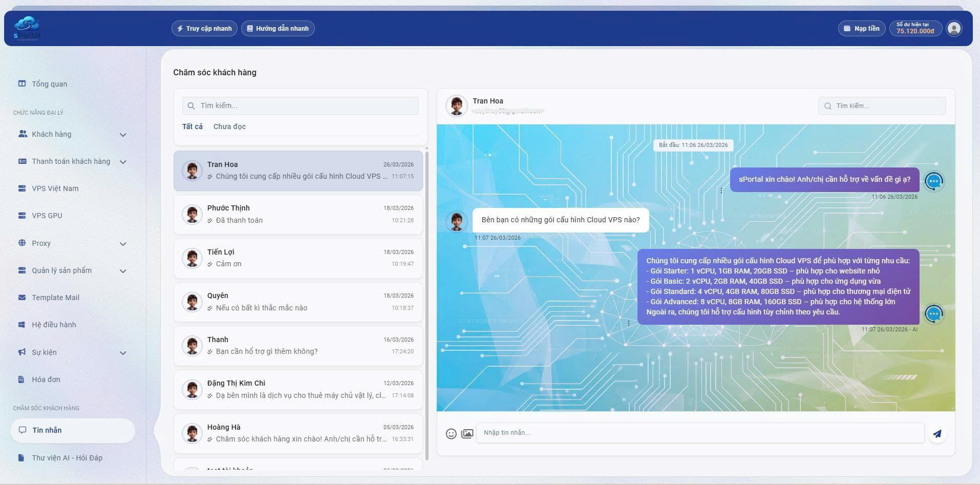
Task: Open the emoji picker in message box
Action: (x=451, y=434)
